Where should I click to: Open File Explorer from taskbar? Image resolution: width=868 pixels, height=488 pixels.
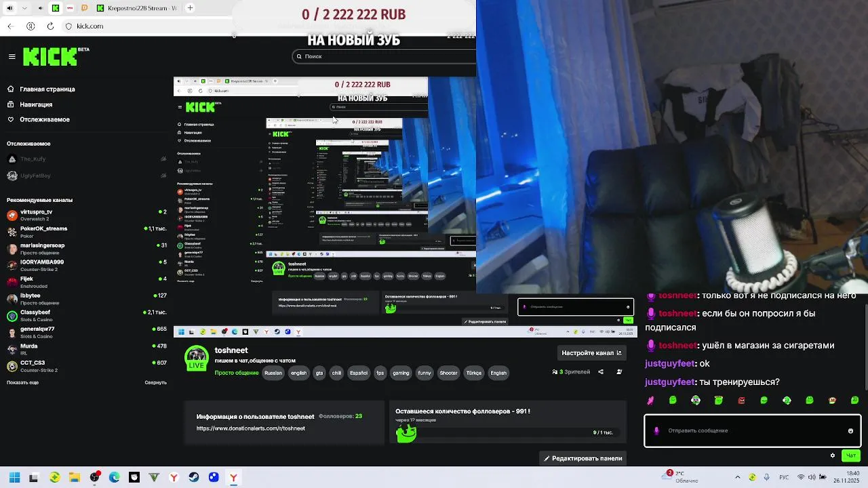[75, 478]
